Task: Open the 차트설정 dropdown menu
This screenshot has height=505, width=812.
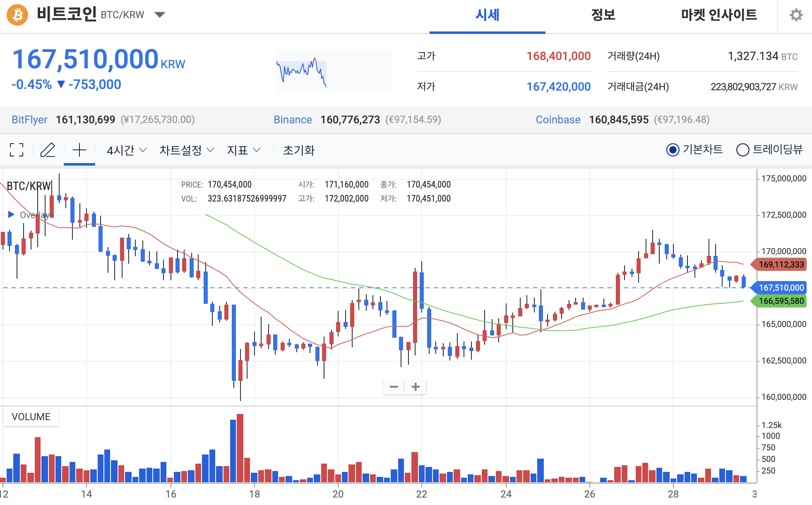Action: (x=186, y=150)
